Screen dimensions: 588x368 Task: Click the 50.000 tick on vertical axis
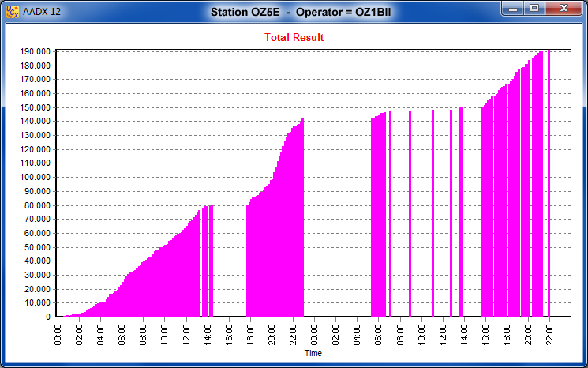pyautogui.click(x=36, y=247)
